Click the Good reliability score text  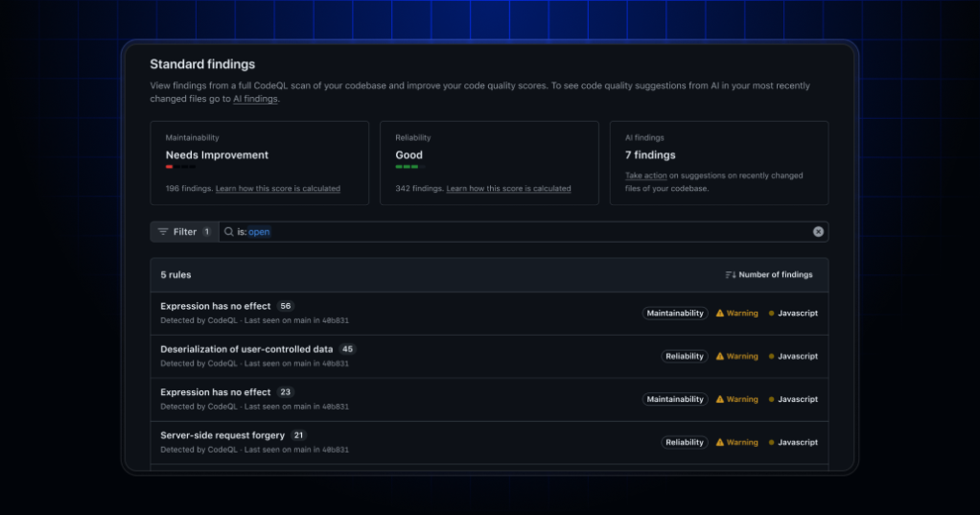click(x=408, y=155)
